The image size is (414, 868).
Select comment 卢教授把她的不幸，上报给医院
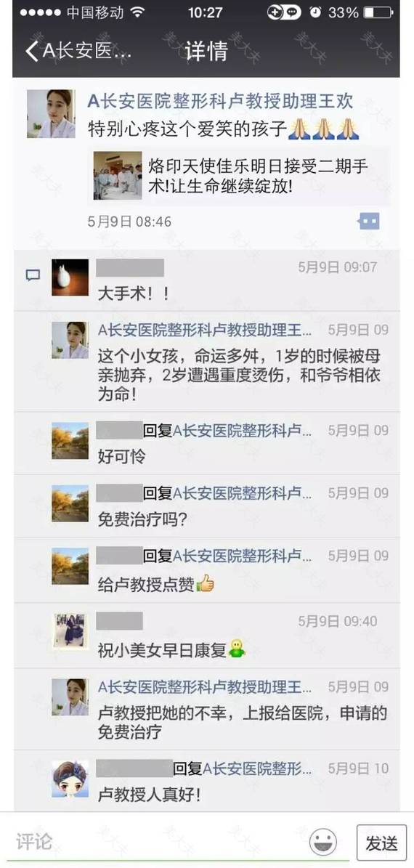[243, 723]
